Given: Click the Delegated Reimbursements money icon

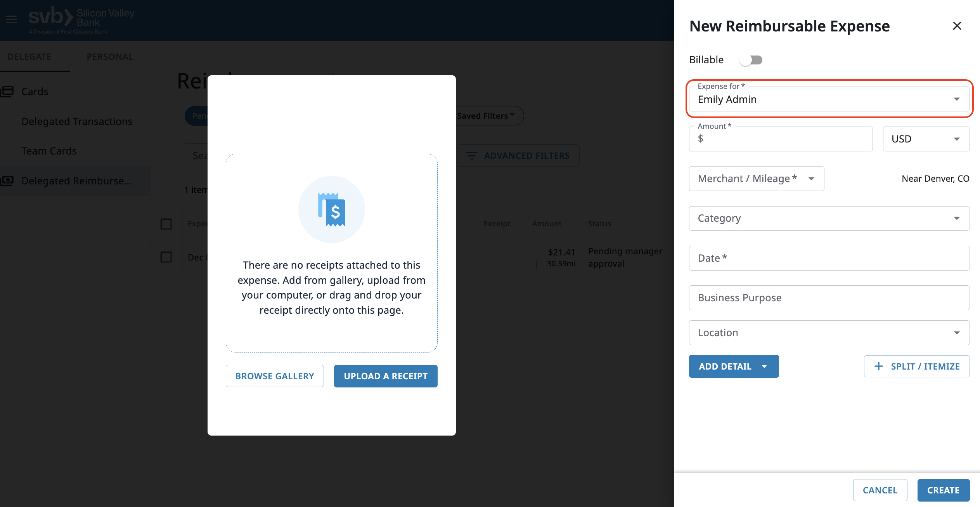Looking at the screenshot, I should click(7, 181).
